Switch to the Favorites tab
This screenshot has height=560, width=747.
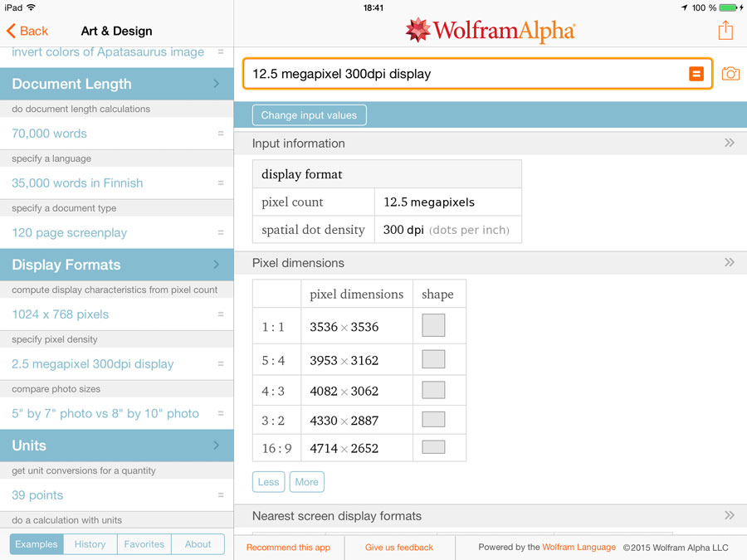point(144,543)
